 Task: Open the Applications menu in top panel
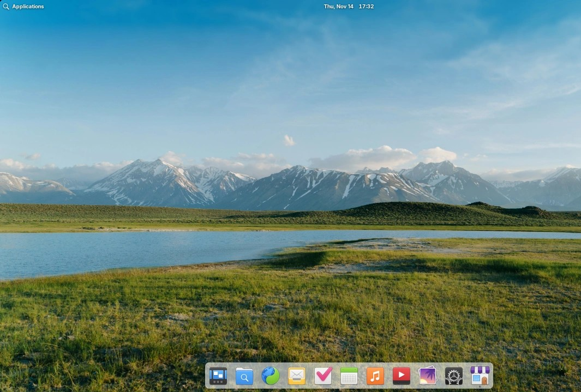(28, 7)
